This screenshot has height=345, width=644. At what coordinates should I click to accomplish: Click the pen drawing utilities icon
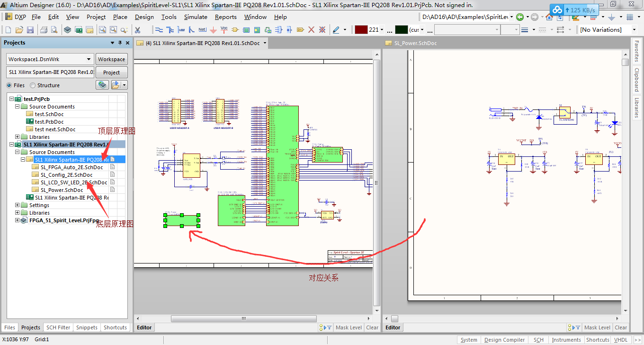[x=336, y=30]
